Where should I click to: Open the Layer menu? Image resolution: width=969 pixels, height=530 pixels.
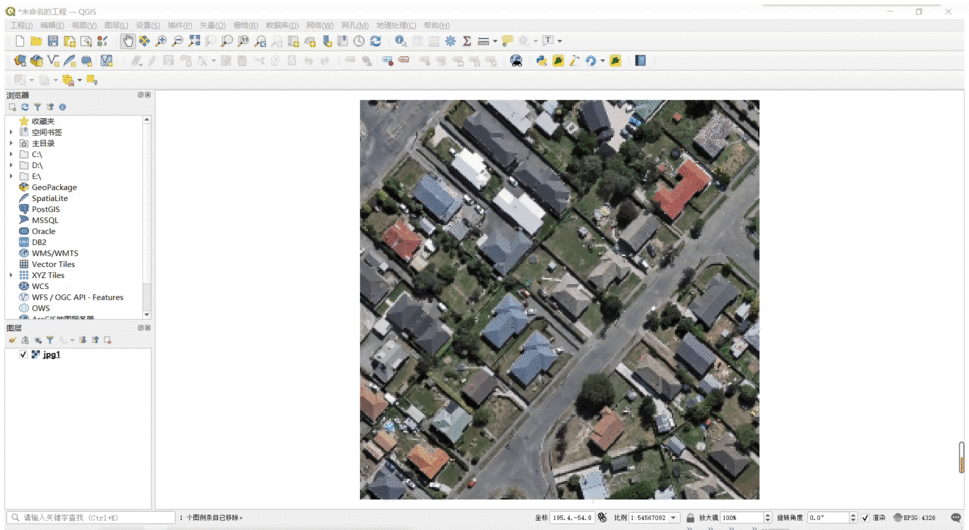coord(116,25)
